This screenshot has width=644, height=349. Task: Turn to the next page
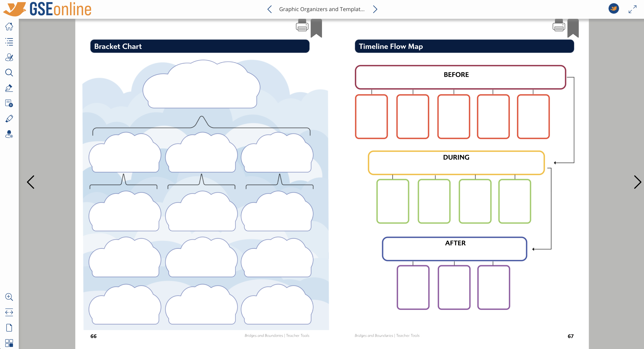[x=638, y=182]
